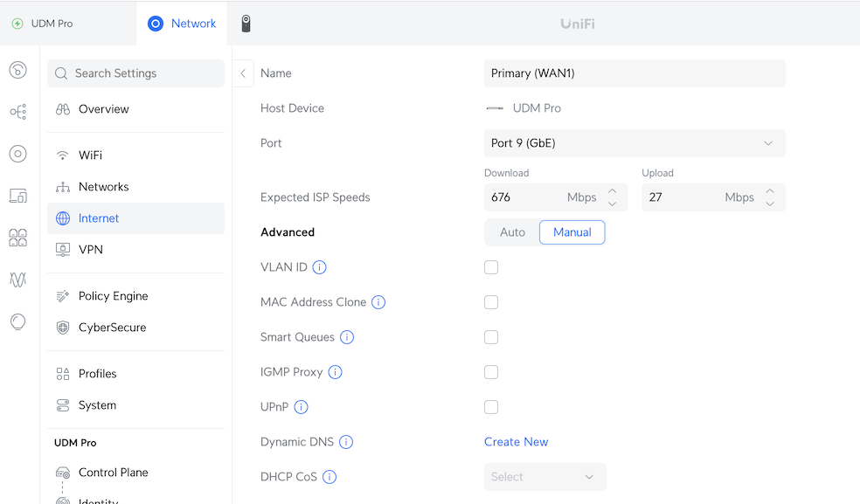Click the CyberSecure shield icon
Image resolution: width=860 pixels, height=504 pixels.
click(63, 328)
